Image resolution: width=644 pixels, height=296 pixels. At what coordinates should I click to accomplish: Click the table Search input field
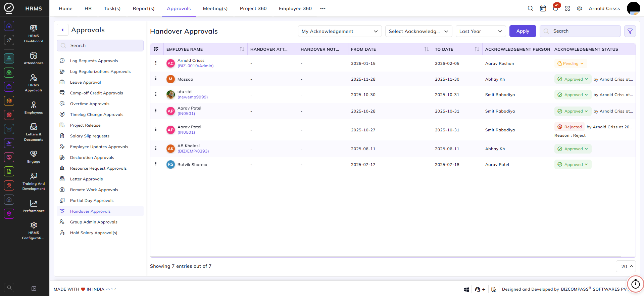pos(580,31)
